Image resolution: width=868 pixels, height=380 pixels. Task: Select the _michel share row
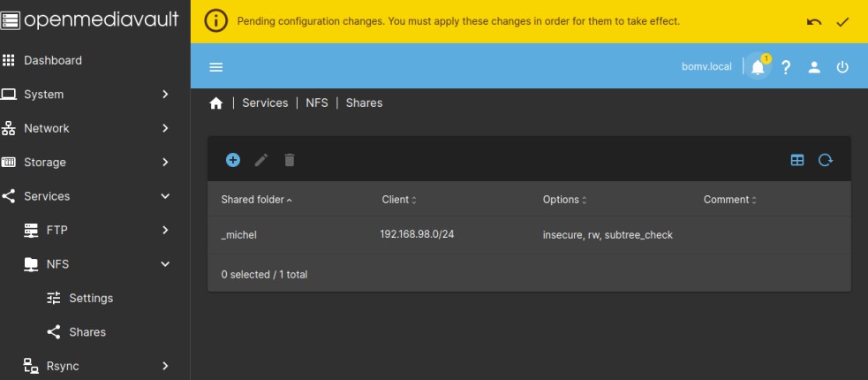pos(529,235)
